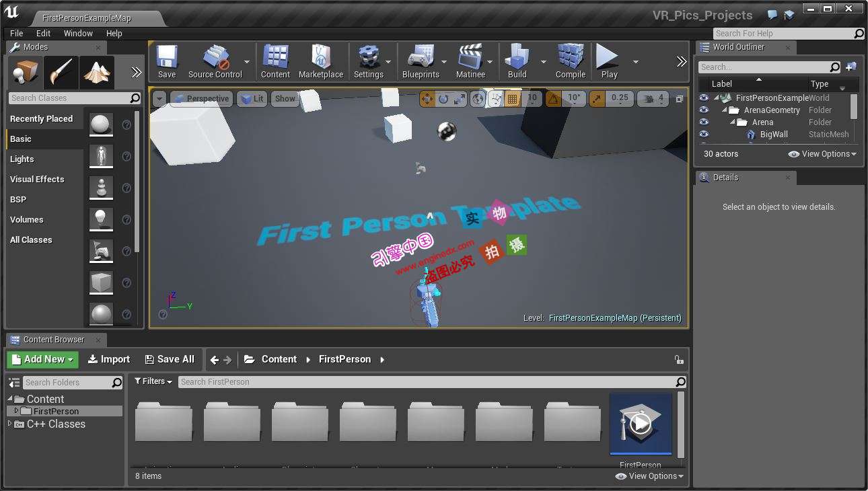Toggle scale snapping icon in viewport
This screenshot has height=491, width=868.
tap(597, 99)
